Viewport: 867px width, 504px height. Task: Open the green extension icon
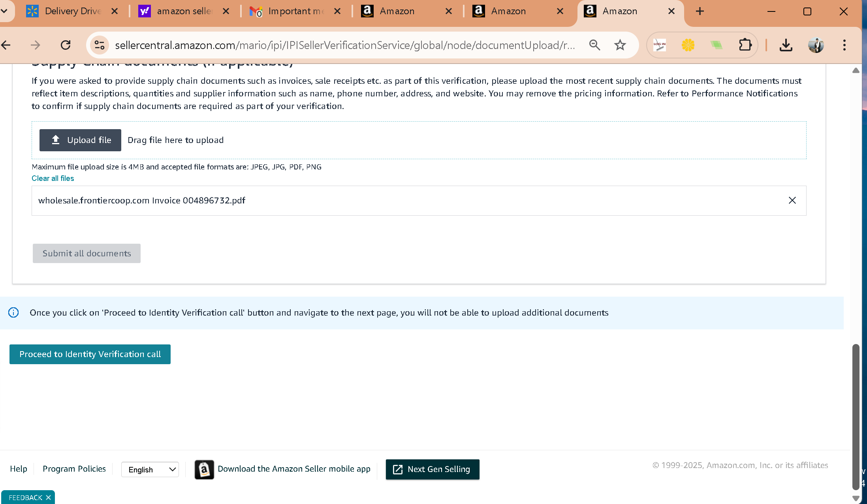pyautogui.click(x=717, y=45)
